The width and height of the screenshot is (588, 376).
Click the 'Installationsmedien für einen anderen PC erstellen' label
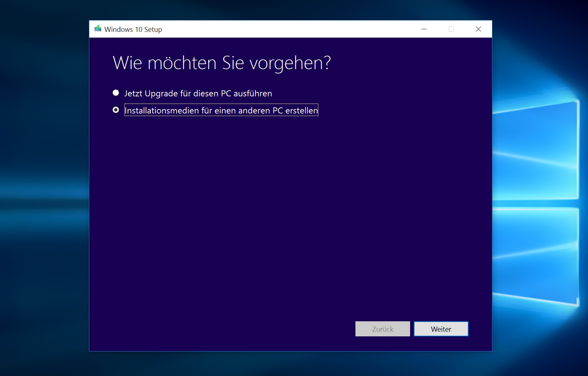tap(221, 110)
